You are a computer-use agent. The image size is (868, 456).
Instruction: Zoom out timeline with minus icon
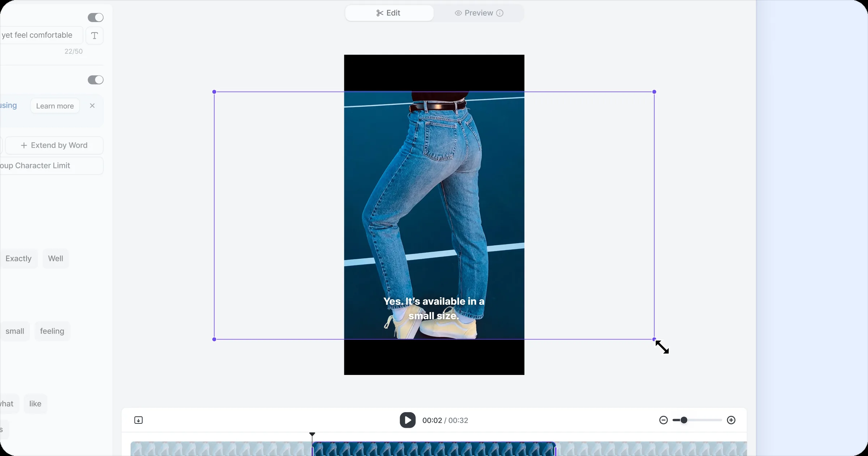coord(663,420)
